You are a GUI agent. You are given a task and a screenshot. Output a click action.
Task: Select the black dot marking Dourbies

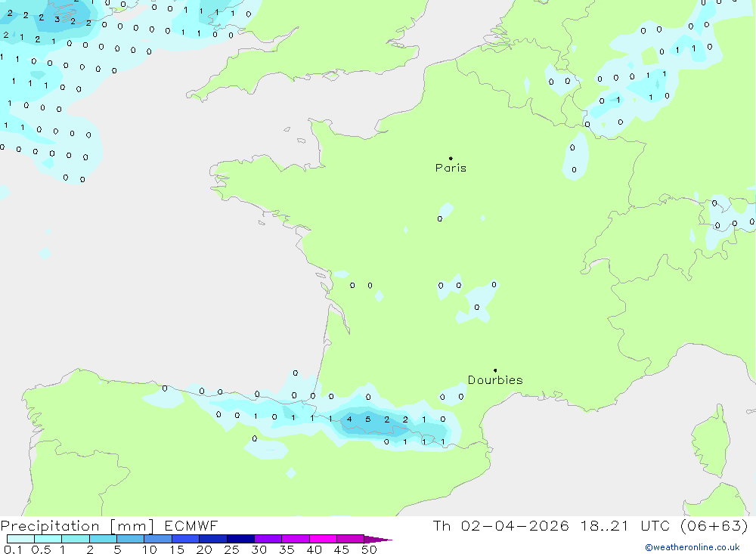(x=495, y=370)
